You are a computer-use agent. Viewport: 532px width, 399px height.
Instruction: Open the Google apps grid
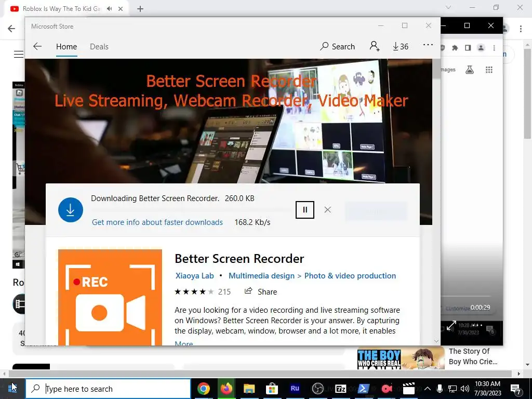(x=489, y=70)
